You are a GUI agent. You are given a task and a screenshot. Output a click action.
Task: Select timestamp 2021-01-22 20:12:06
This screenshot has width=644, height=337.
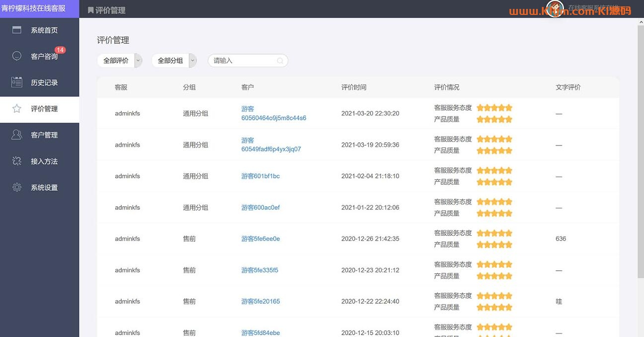tap(370, 207)
